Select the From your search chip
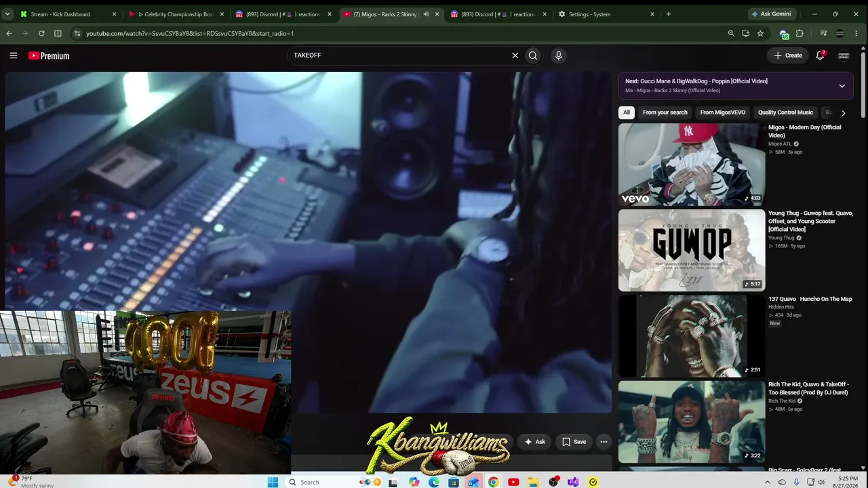This screenshot has width=868, height=488. point(665,113)
